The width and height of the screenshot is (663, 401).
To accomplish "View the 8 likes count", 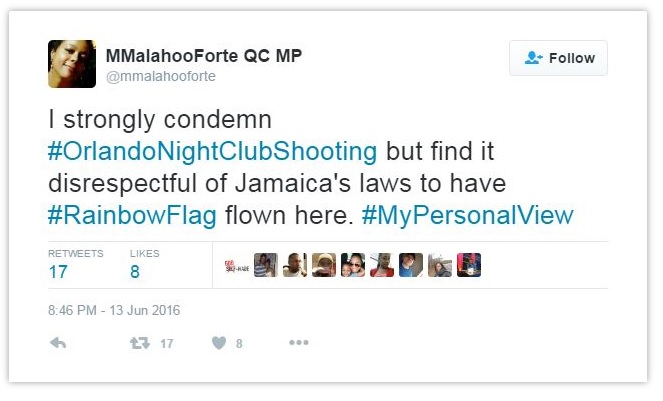I will click(x=135, y=272).
